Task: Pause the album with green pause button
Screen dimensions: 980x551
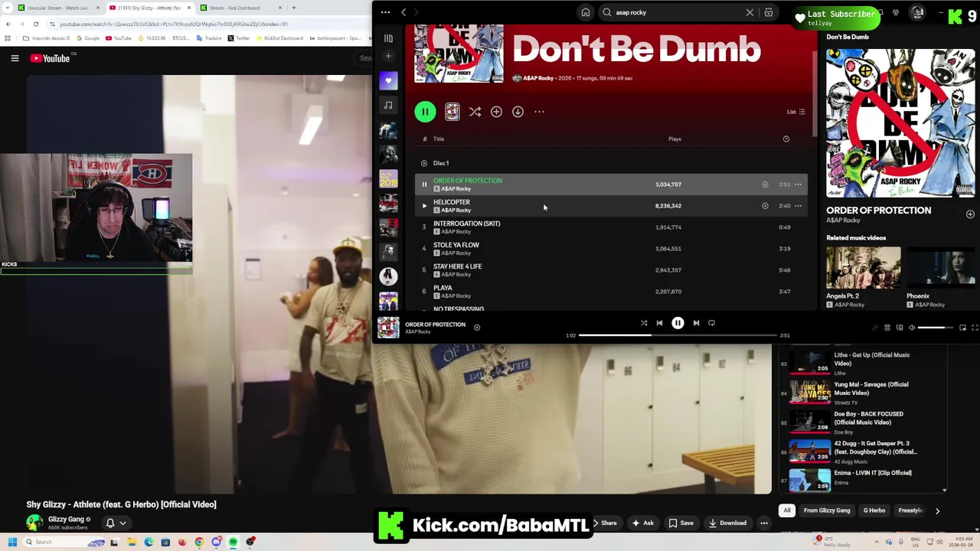Action: tap(425, 112)
